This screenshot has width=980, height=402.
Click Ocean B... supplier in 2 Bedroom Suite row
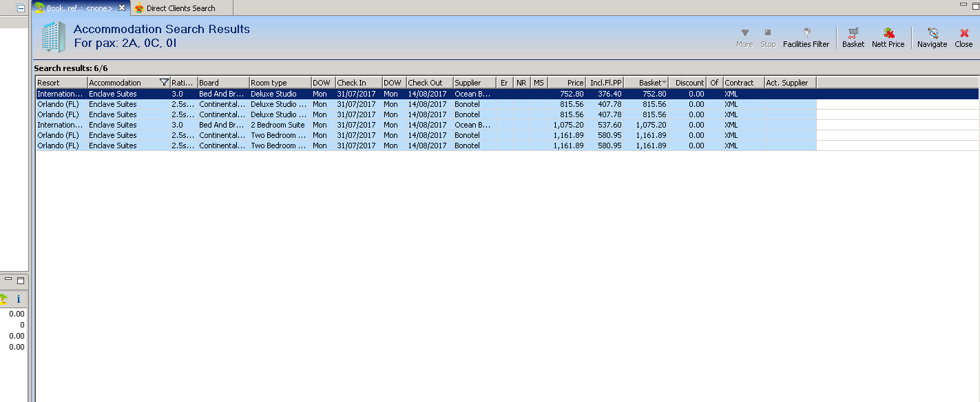473,125
